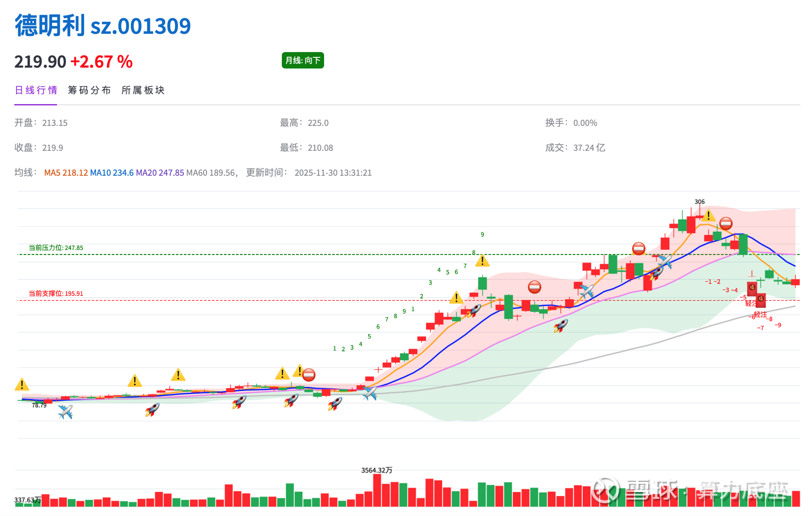
Task: Click the 78.79 low price label
Action: pyautogui.click(x=39, y=405)
